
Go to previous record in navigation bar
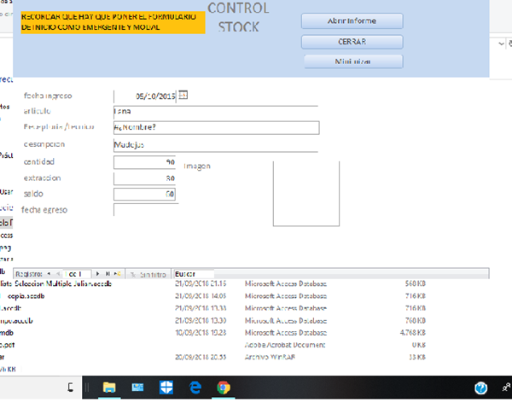click(x=58, y=274)
